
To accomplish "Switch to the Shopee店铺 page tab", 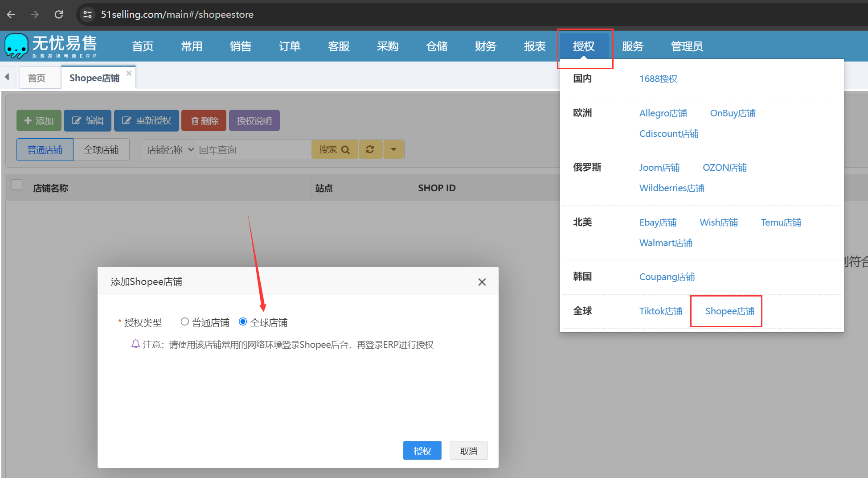I will (94, 78).
